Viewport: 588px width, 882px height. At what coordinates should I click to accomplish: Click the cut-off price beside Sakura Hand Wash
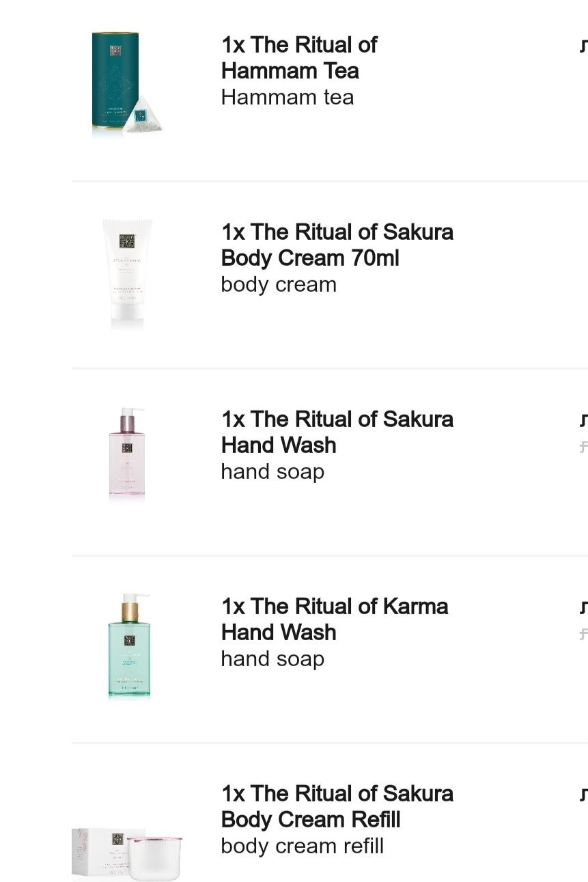583,420
